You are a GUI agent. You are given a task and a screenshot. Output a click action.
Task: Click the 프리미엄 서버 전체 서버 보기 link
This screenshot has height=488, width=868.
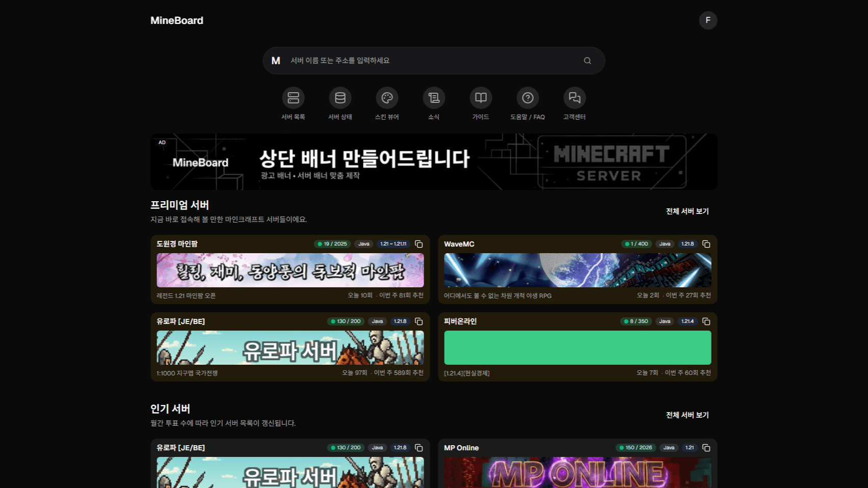pos(687,211)
